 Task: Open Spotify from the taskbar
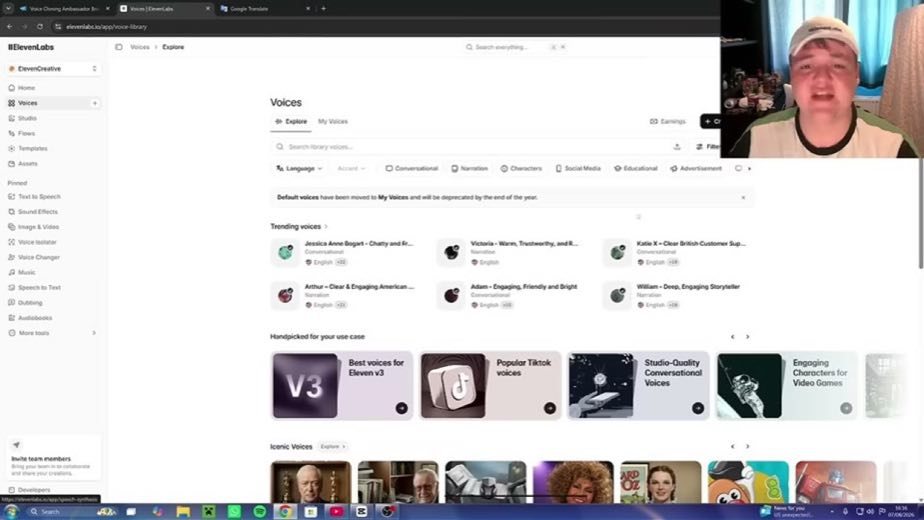pyautogui.click(x=259, y=512)
